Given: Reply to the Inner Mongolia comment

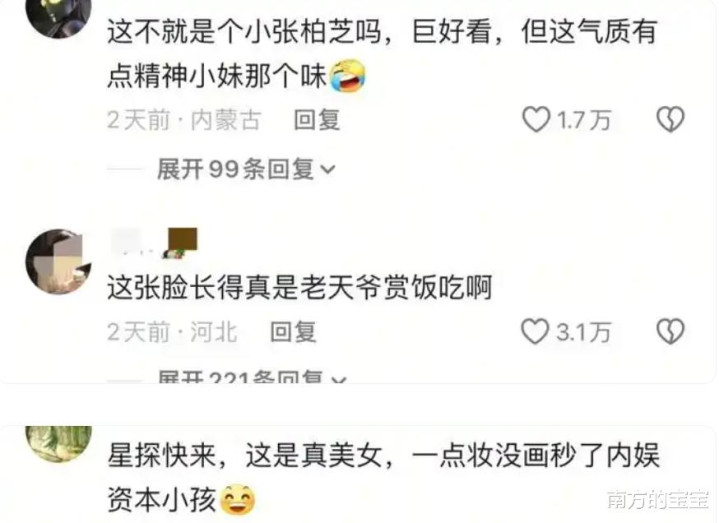Looking at the screenshot, I should coord(317,120).
